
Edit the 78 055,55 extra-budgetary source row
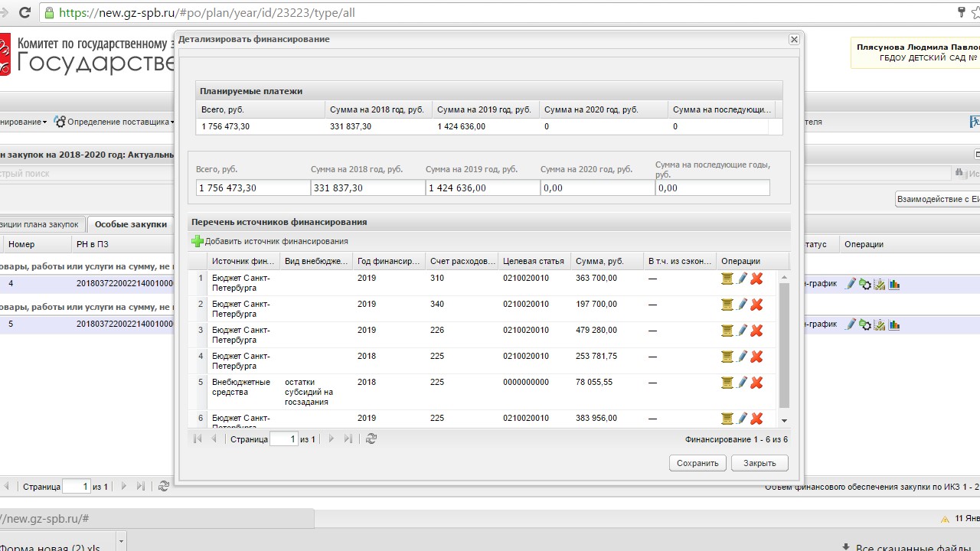[742, 383]
